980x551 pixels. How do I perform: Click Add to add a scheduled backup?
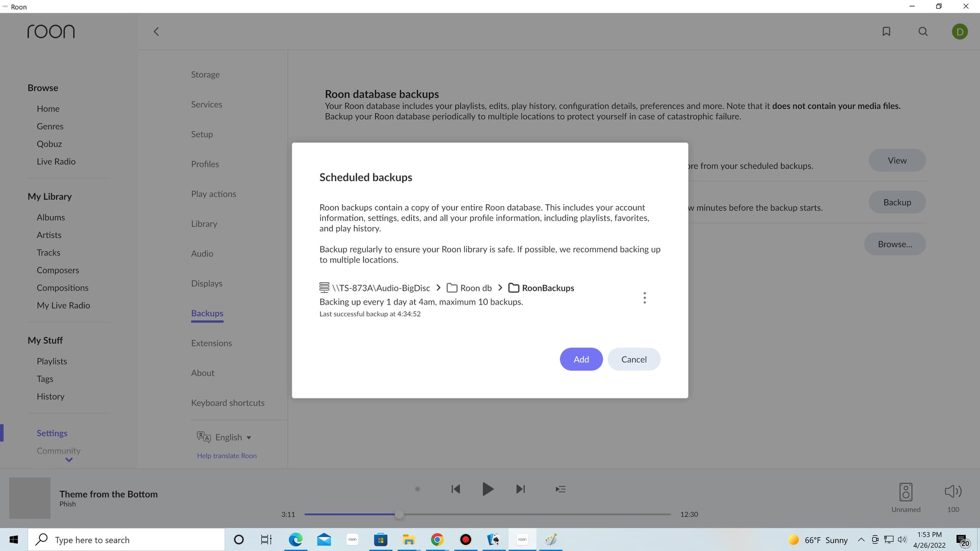[x=581, y=359]
